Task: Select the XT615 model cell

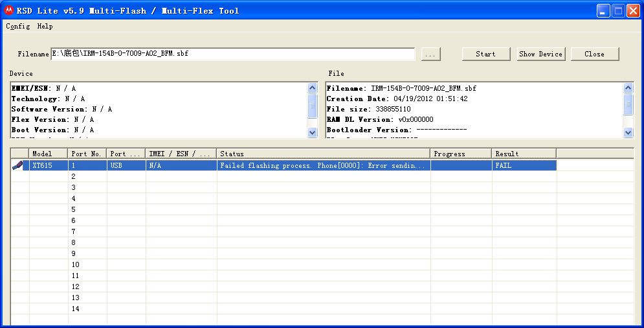Action: (49, 165)
